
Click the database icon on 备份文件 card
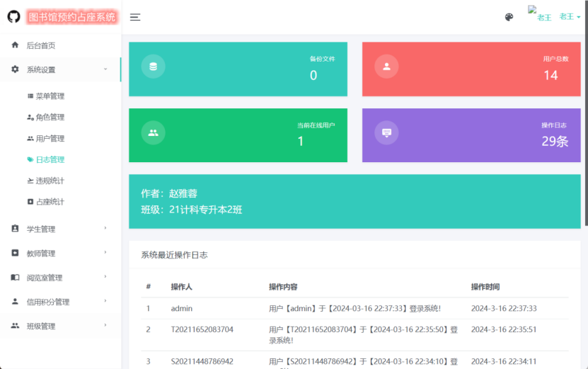pyautogui.click(x=153, y=67)
